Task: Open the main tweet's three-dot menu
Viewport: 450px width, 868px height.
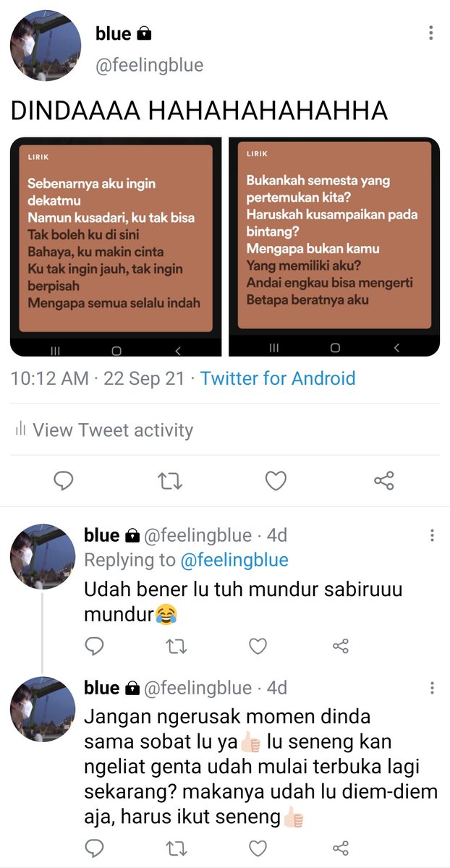Action: 431,33
